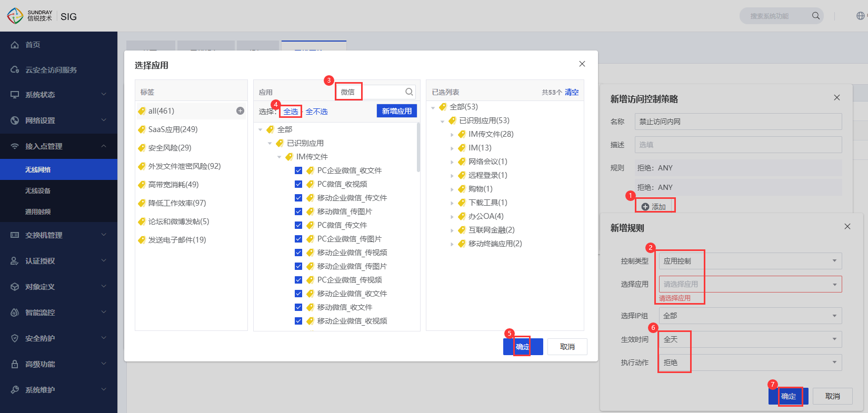
Task: Click the 描述 input field
Action: 739,145
